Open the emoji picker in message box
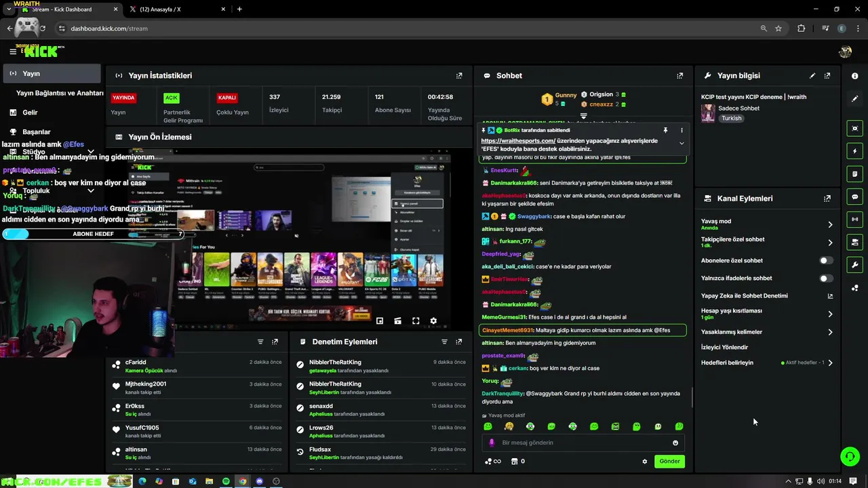868x488 pixels. pos(675,443)
